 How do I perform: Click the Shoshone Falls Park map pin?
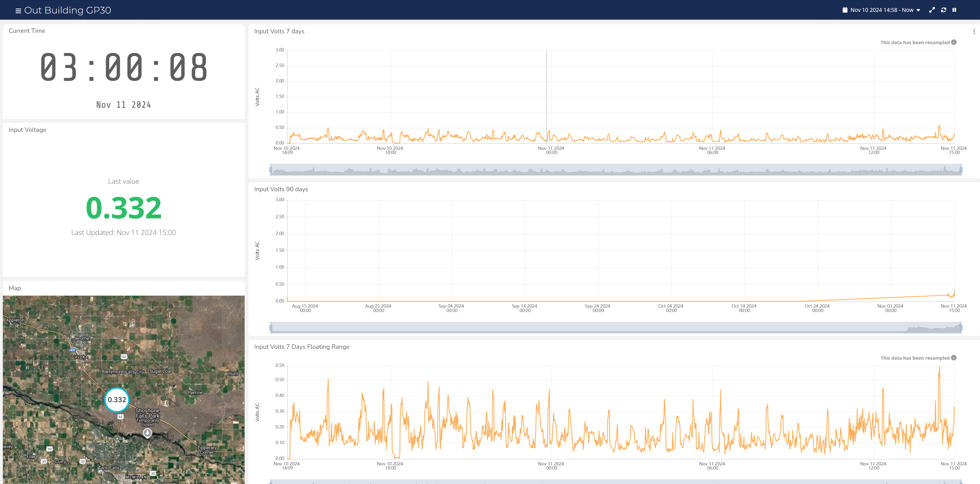coord(147,433)
